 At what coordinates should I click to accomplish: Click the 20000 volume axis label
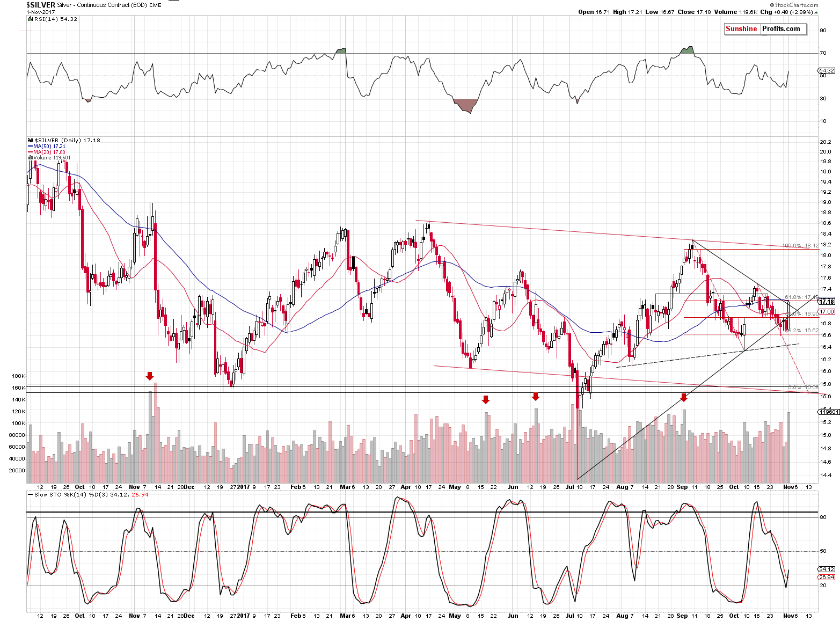pyautogui.click(x=17, y=471)
